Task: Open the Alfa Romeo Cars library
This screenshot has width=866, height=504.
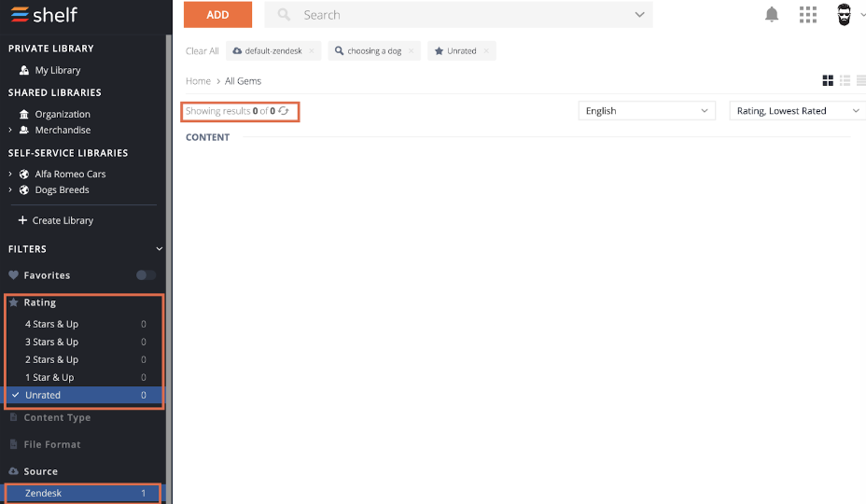Action: pyautogui.click(x=70, y=175)
